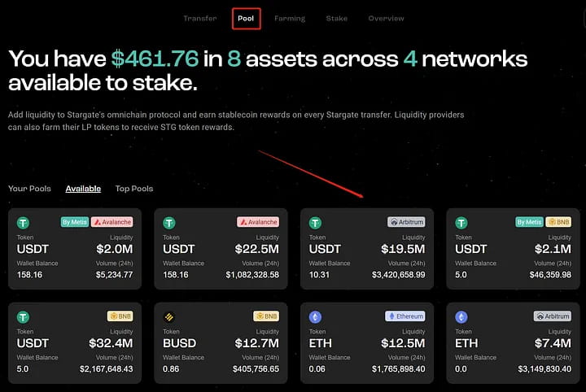586x392 pixels.
Task: Click ETH token icon in Ethereum pool card
Action: coord(316,316)
